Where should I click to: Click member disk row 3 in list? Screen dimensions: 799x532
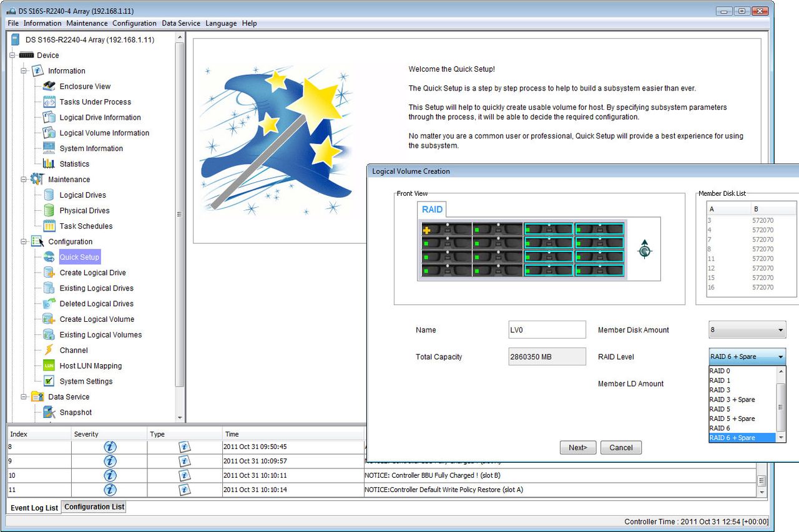click(751, 220)
